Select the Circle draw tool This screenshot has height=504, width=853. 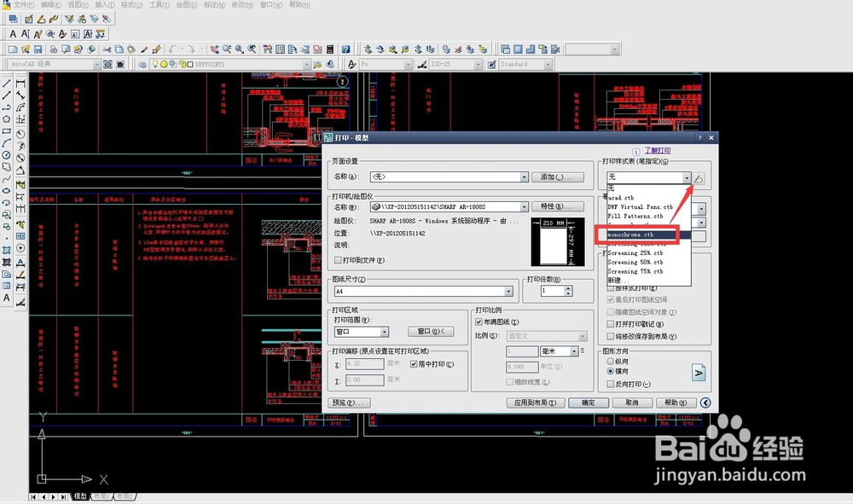click(x=7, y=155)
